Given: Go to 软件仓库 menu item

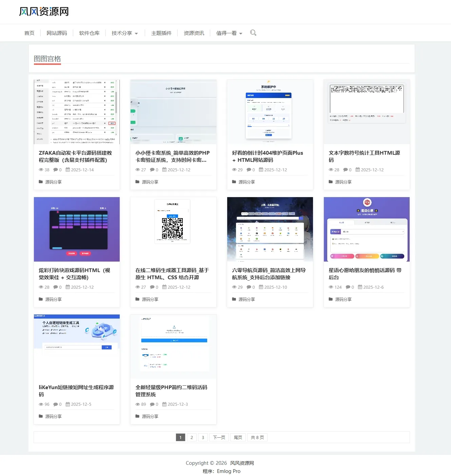Looking at the screenshot, I should coord(89,33).
